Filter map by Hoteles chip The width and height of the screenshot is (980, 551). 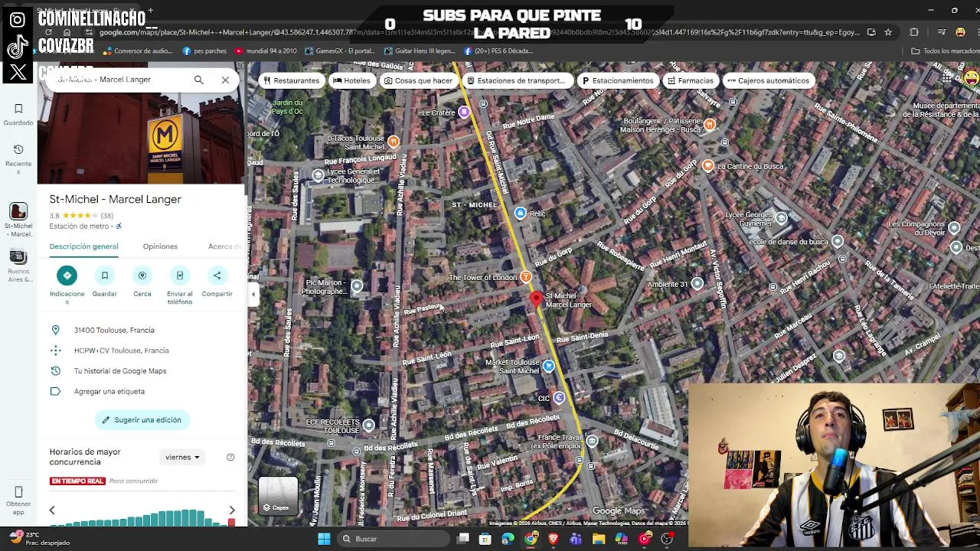[x=352, y=80]
